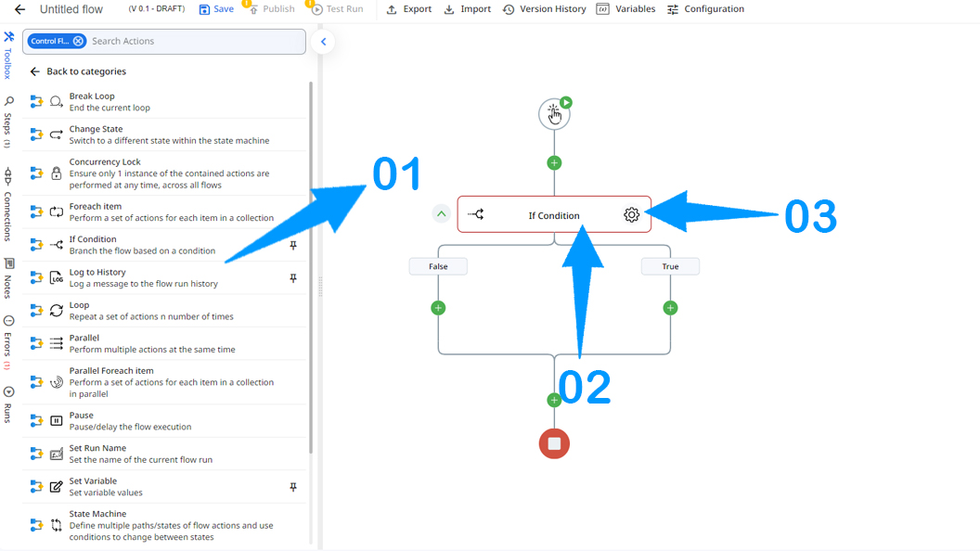Viewport: 980px width, 551px height.
Task: Click the Log to History LOG icon
Action: click(57, 278)
